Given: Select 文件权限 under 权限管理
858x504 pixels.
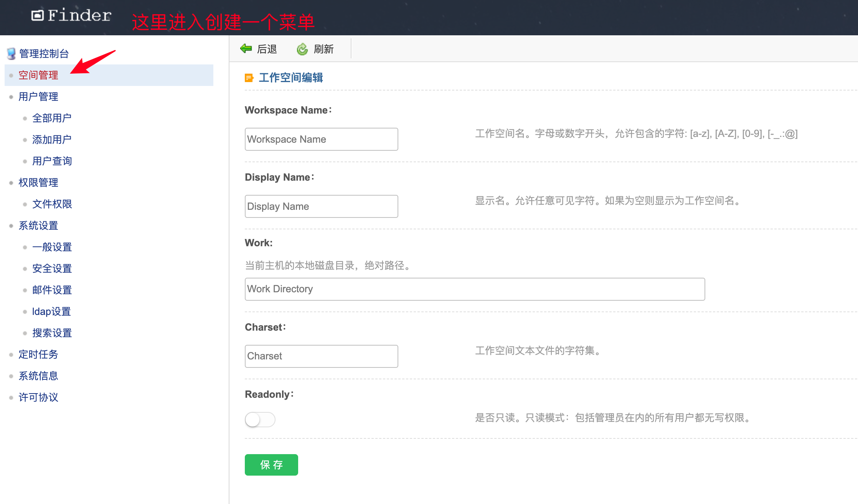Looking at the screenshot, I should pyautogui.click(x=52, y=204).
